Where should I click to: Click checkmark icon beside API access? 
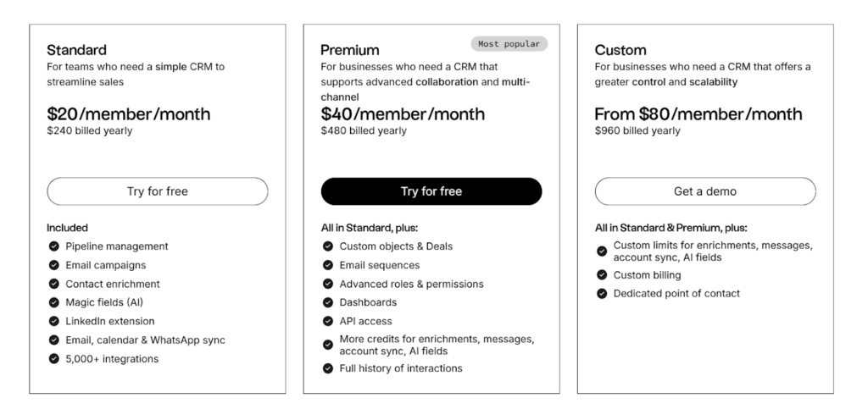[328, 321]
